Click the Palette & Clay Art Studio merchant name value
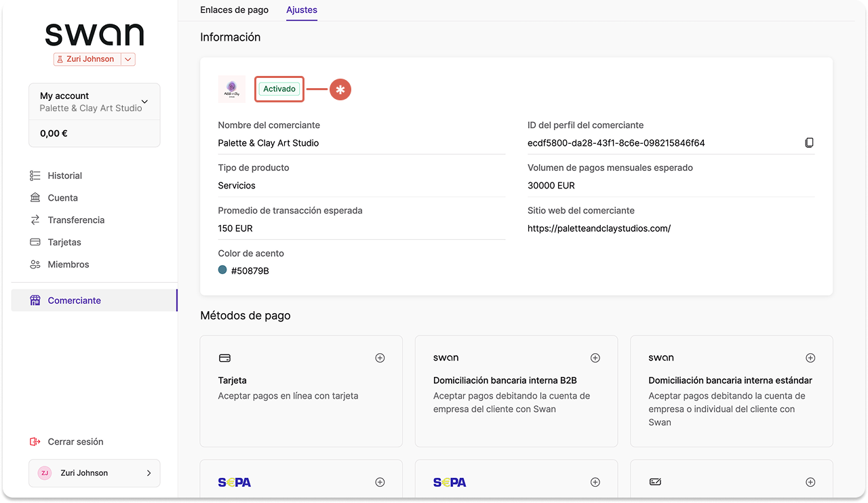 (x=269, y=143)
